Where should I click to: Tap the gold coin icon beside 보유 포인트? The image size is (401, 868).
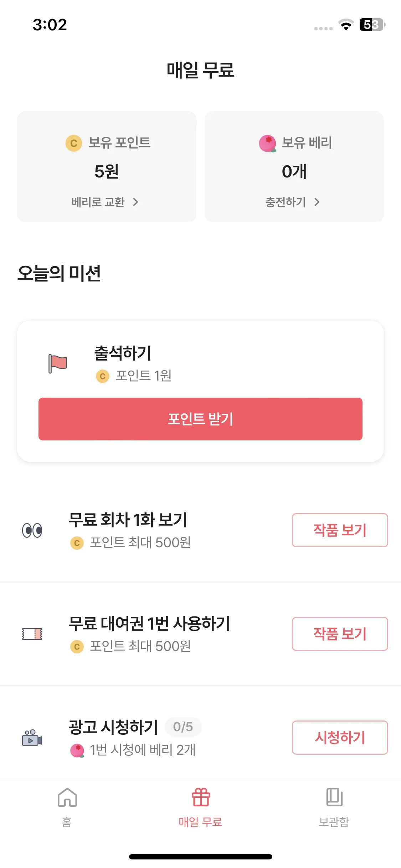[x=74, y=143]
